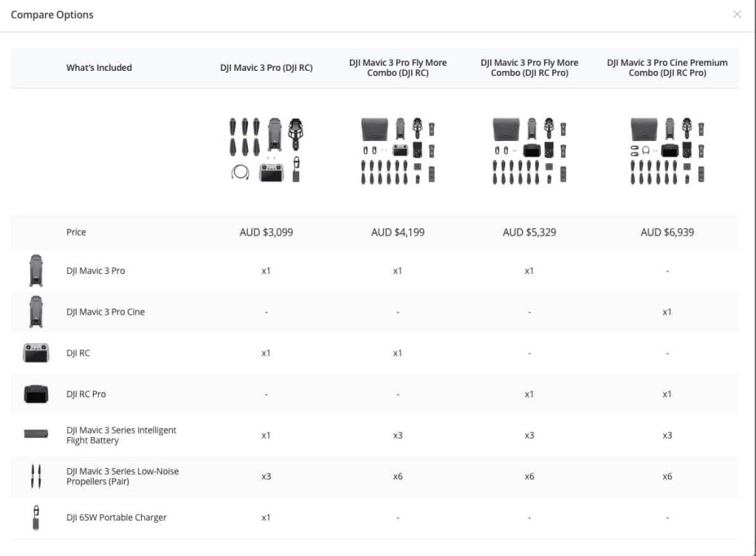Click the What's Included header label
The width and height of the screenshot is (756, 556).
pos(99,68)
